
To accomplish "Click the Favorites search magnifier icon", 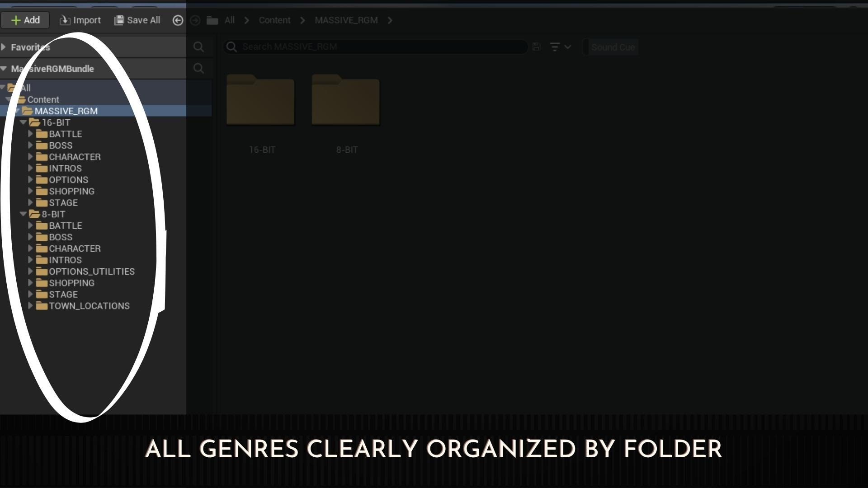I will [x=198, y=47].
